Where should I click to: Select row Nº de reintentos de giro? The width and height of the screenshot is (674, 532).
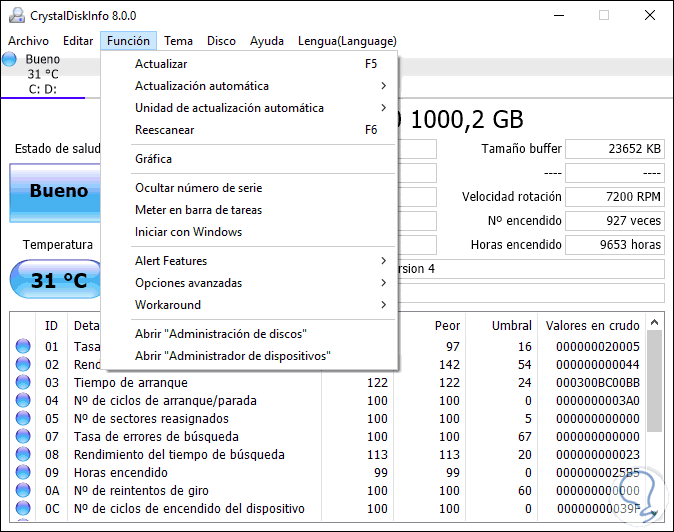(x=328, y=491)
